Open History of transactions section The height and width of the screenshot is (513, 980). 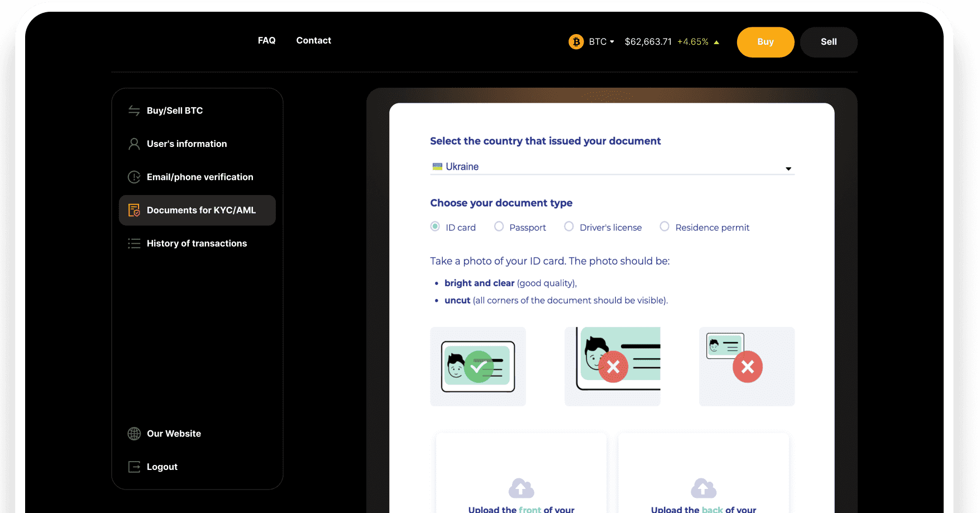click(x=197, y=244)
